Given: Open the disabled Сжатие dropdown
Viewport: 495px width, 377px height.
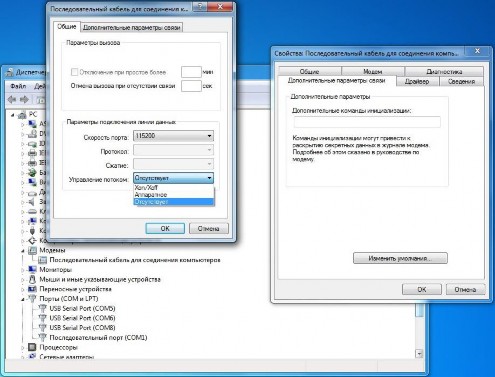Looking at the screenshot, I should pos(173,164).
